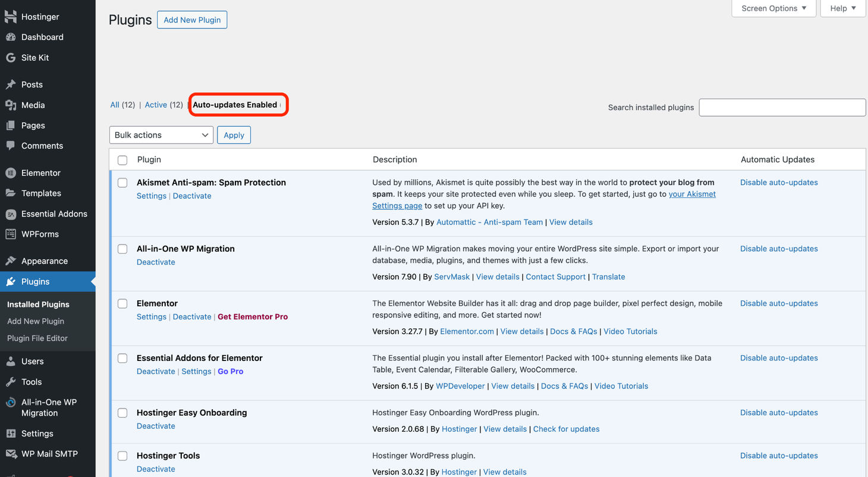The height and width of the screenshot is (477, 868).
Task: Select the Elementor icon in the sidebar
Action: pos(12,172)
